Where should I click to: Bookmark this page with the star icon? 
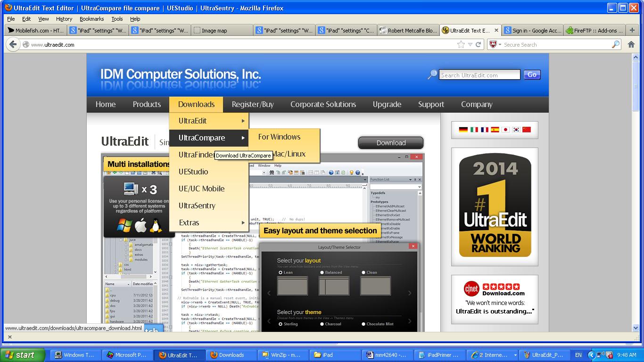[x=461, y=44]
